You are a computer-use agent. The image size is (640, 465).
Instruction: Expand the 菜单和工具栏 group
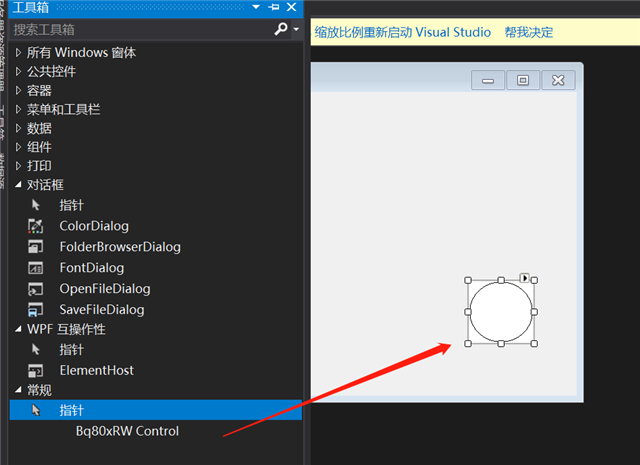point(18,109)
